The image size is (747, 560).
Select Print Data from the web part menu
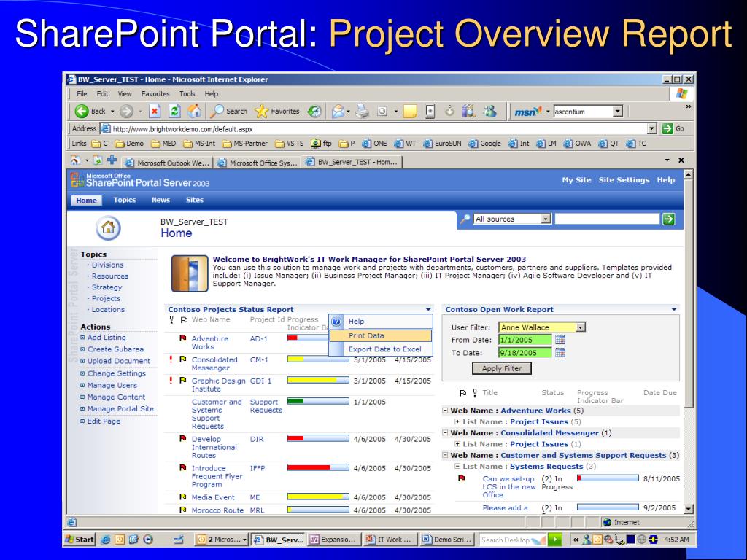pyautogui.click(x=380, y=335)
